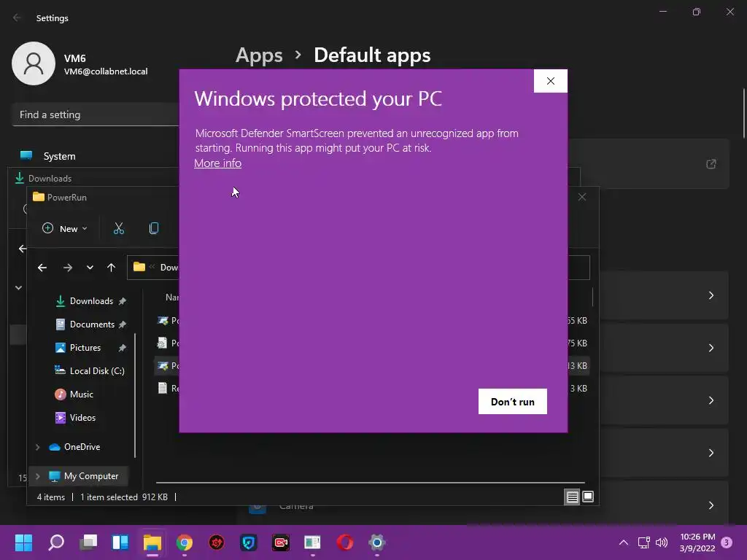Navigate forward in PowerRun Explorer window
This screenshot has width=747, height=560.
click(x=68, y=268)
